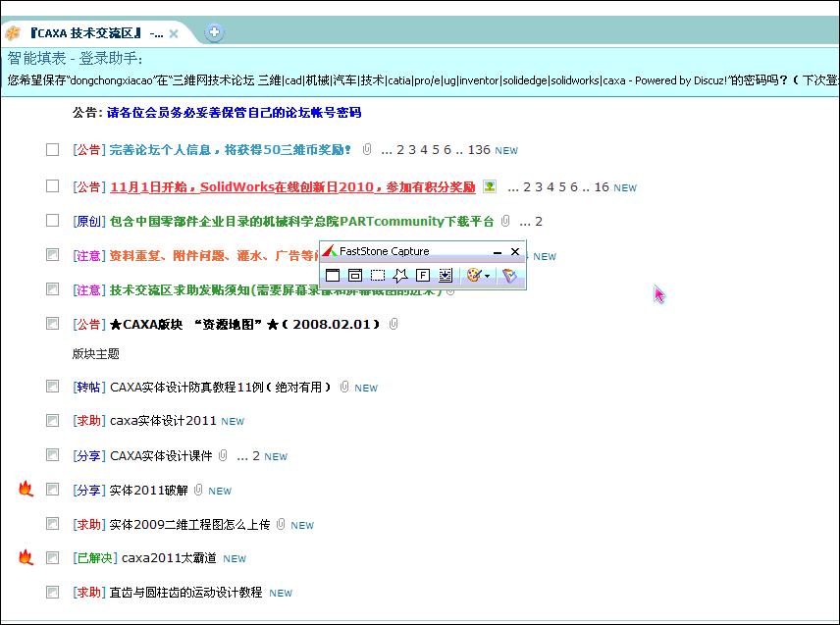
Task: Click attachment paperclip on CAXA版块 资源地图 thread
Action: (394, 324)
